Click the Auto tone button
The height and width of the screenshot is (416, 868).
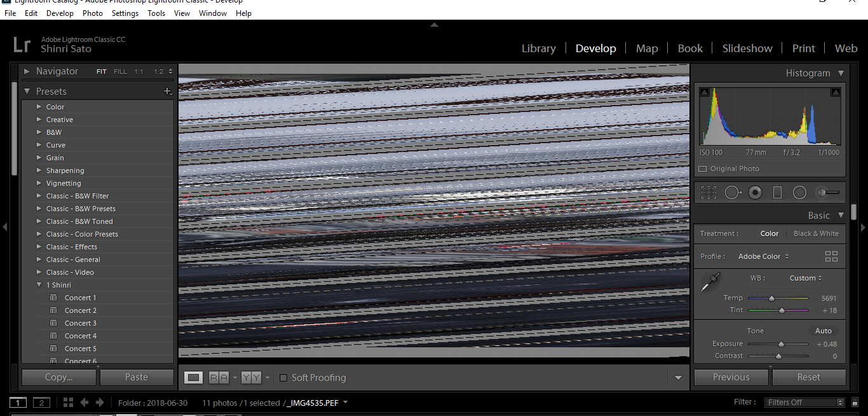click(x=824, y=330)
